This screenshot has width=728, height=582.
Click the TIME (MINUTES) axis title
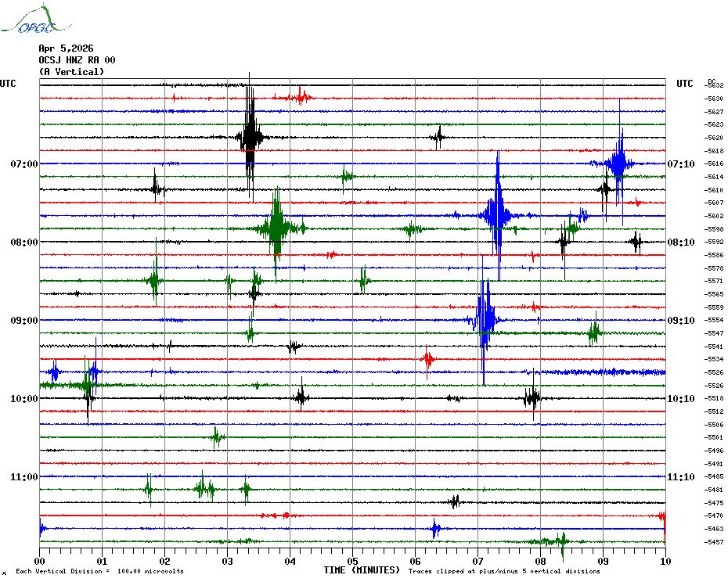tap(362, 570)
